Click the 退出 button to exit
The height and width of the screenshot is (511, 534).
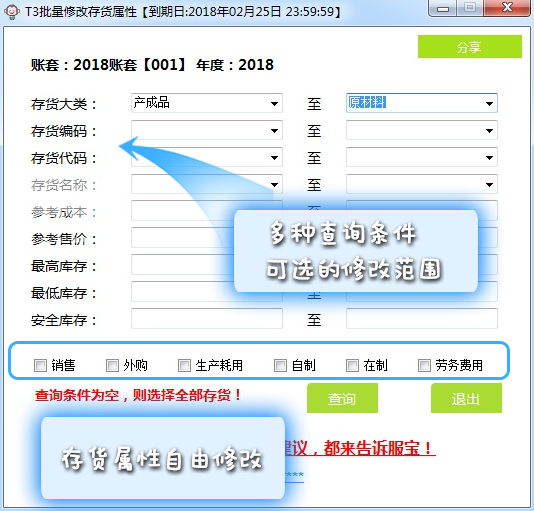(466, 398)
